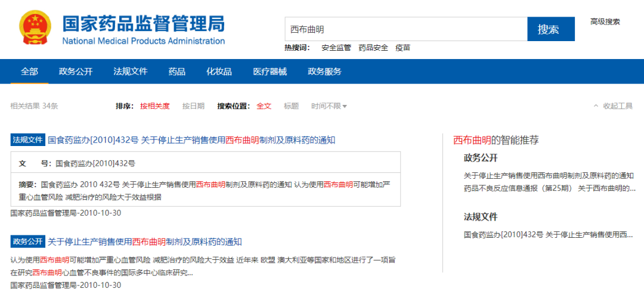Click 政务公开 heading in recommendations
The width and height of the screenshot is (644, 301).
(481, 158)
